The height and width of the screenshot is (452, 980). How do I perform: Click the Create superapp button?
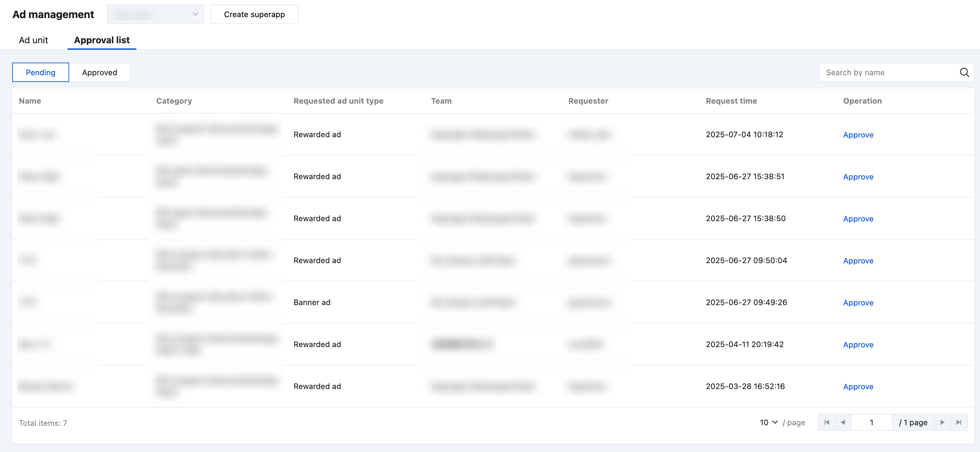pyautogui.click(x=254, y=14)
